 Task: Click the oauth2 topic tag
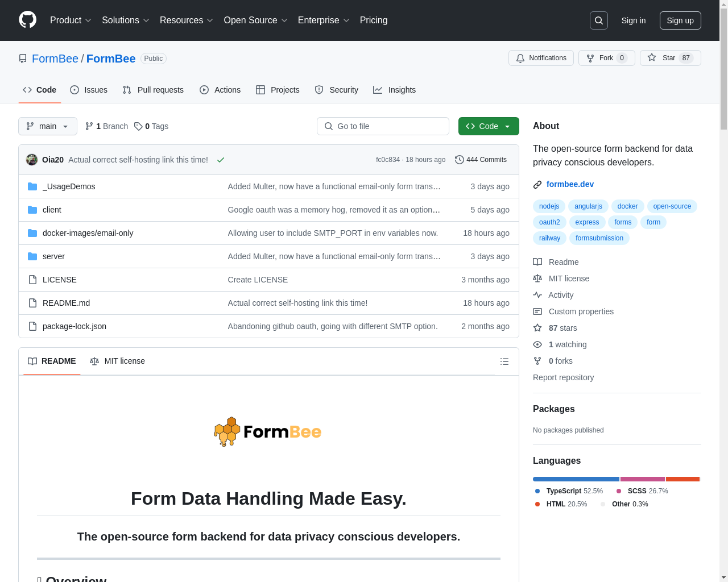[x=549, y=222]
